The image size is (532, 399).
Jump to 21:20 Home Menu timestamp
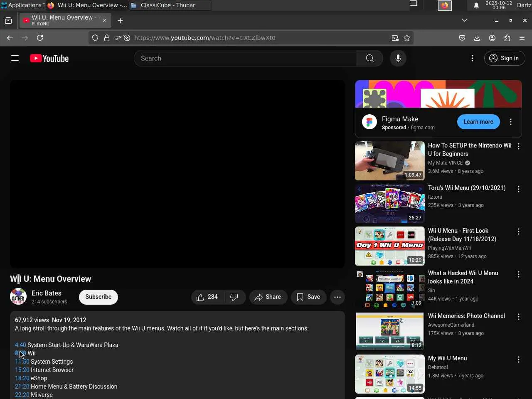click(x=22, y=387)
